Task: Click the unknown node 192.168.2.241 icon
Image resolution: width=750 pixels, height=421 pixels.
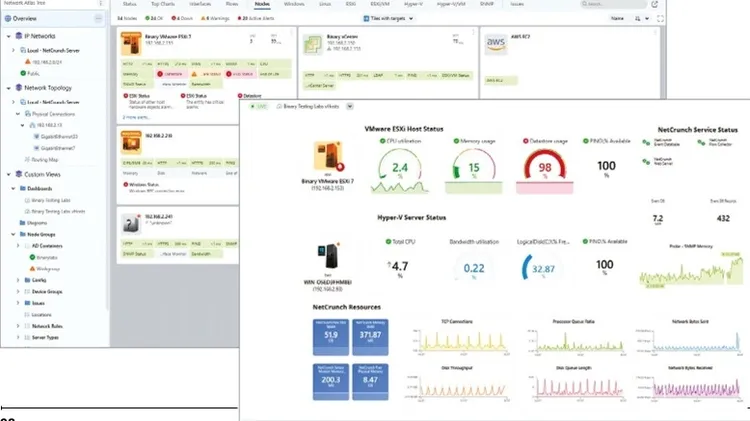Action: tap(131, 223)
